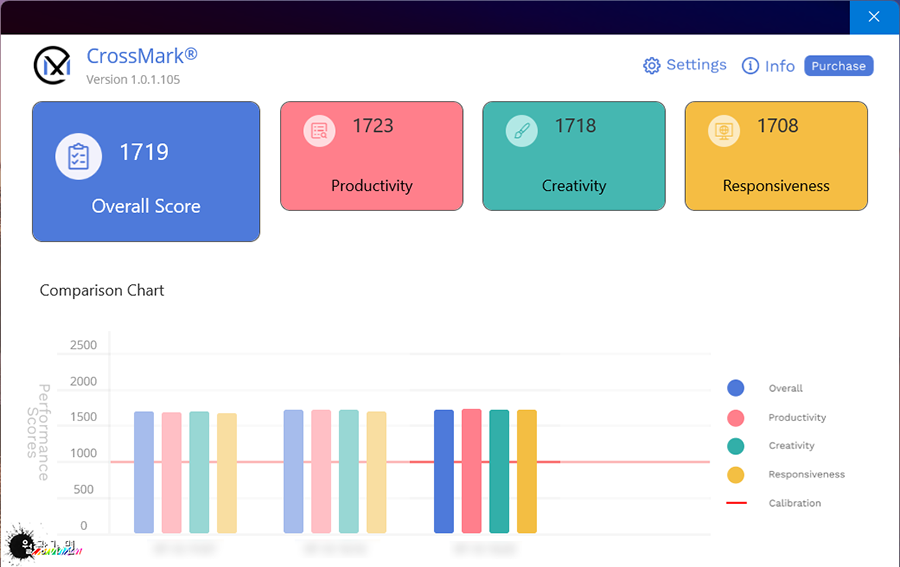
Task: Click the Comparison Chart heading
Action: pos(102,290)
